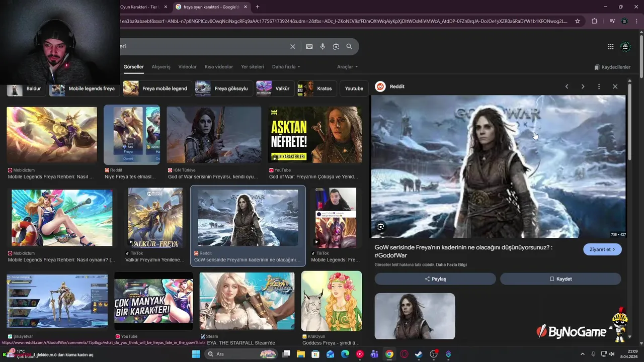This screenshot has width=644, height=362.
Task: Open the Google account avatar menu
Action: 625,47
